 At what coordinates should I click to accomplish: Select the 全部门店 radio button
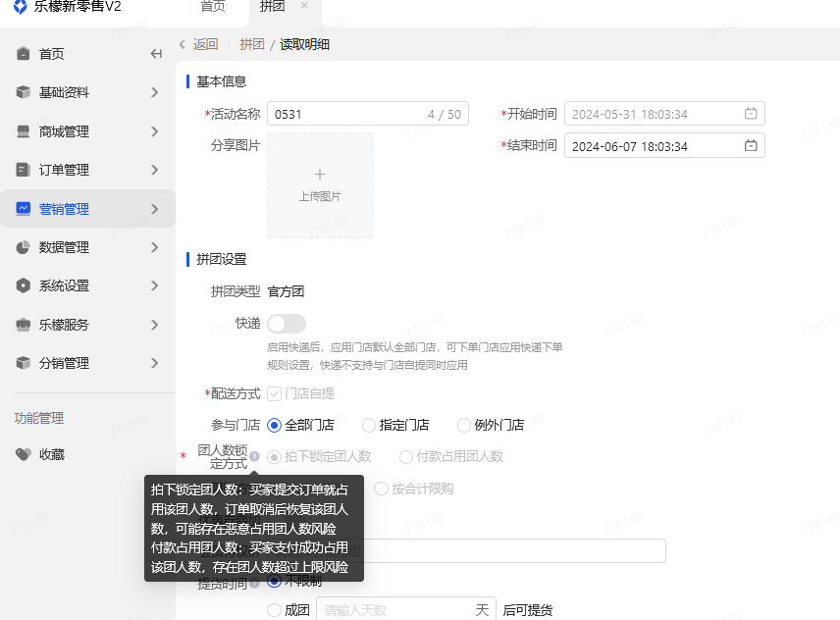click(275, 425)
